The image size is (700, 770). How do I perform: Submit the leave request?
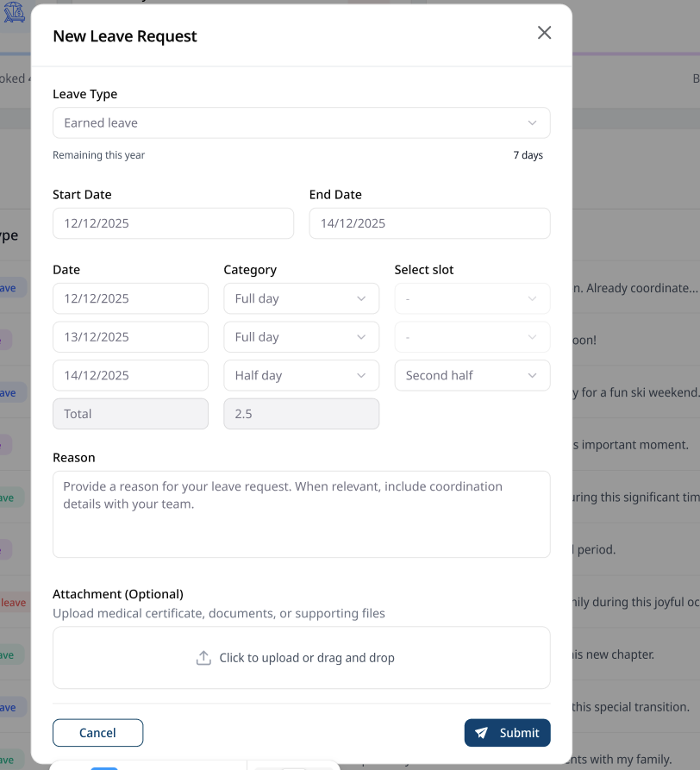pyautogui.click(x=507, y=733)
